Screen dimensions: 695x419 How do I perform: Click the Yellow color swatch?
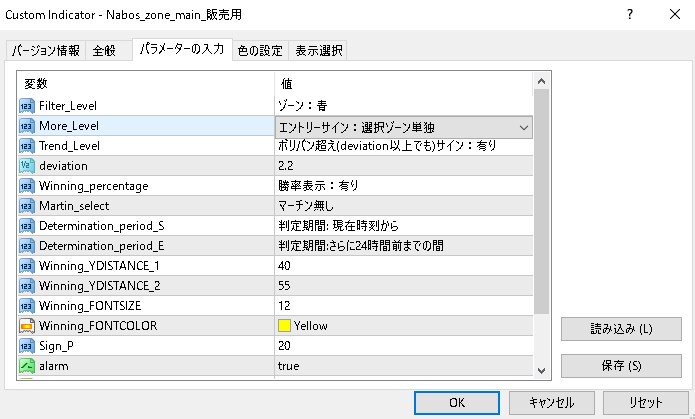pyautogui.click(x=284, y=326)
